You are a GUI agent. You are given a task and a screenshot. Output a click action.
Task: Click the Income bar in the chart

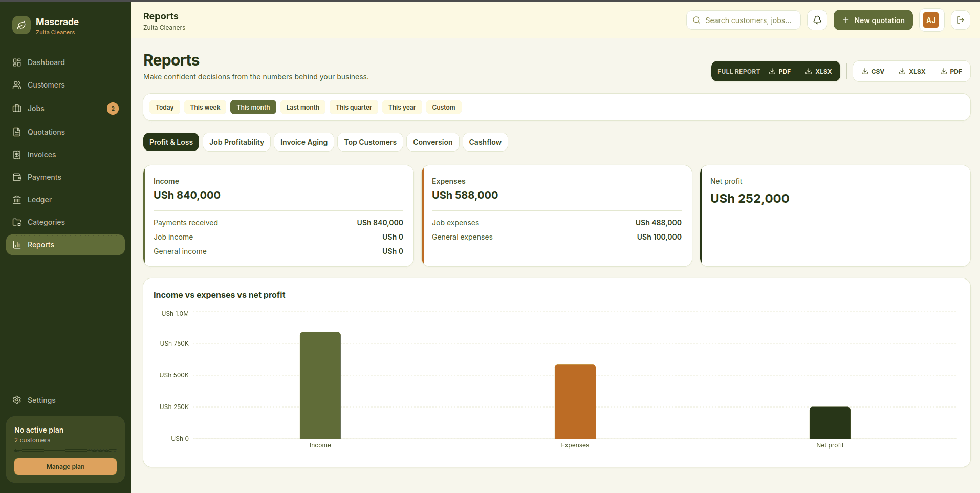320,385
